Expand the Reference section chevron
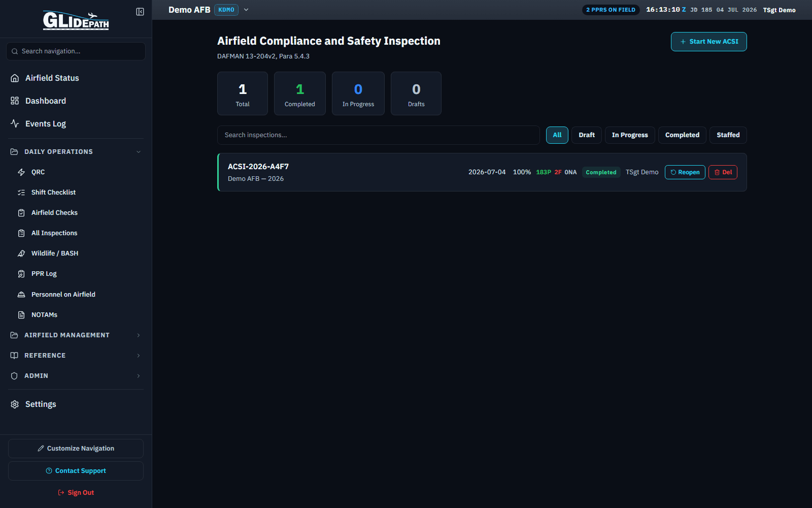Image resolution: width=812 pixels, height=508 pixels. 139,356
